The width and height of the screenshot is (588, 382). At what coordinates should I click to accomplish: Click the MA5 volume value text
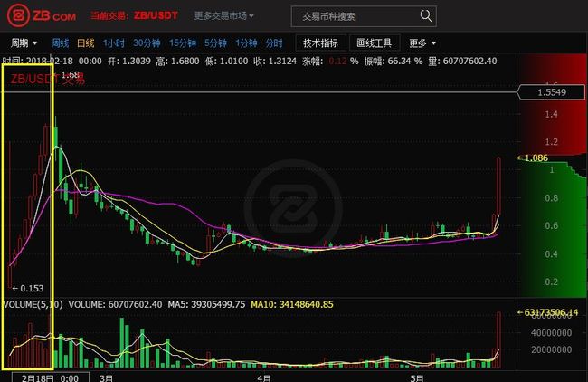tap(206, 304)
